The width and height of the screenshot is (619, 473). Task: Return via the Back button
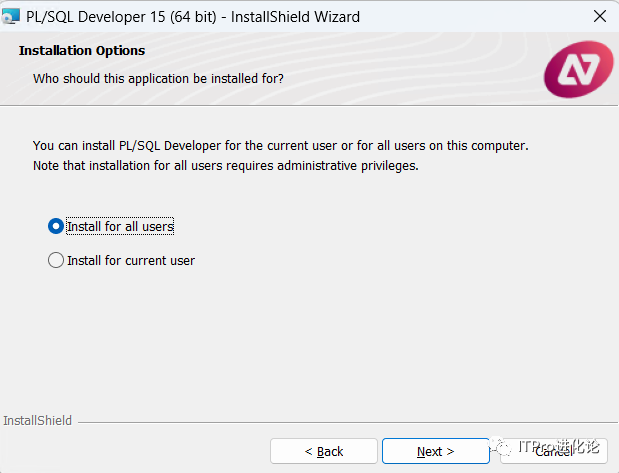click(324, 451)
